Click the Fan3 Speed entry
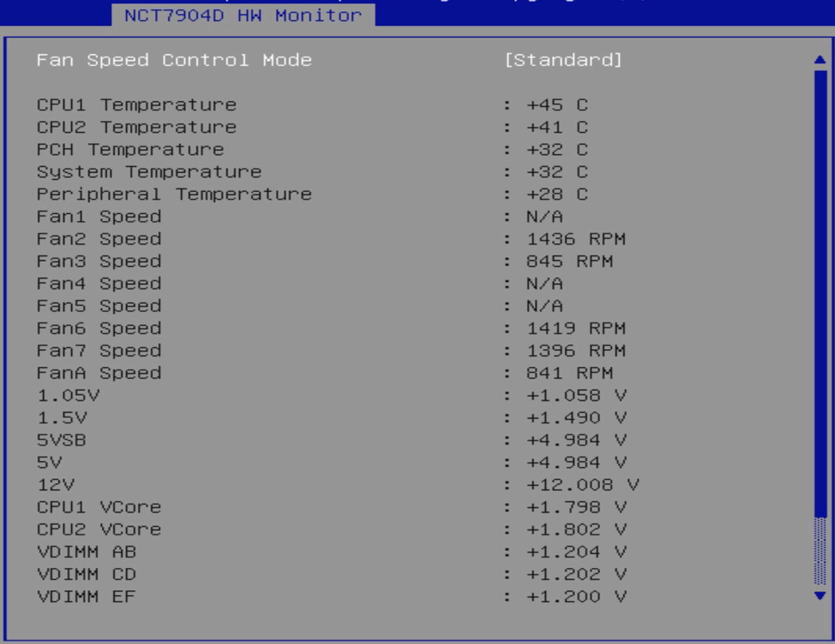Viewport: 835px width, 644px height. point(99,261)
